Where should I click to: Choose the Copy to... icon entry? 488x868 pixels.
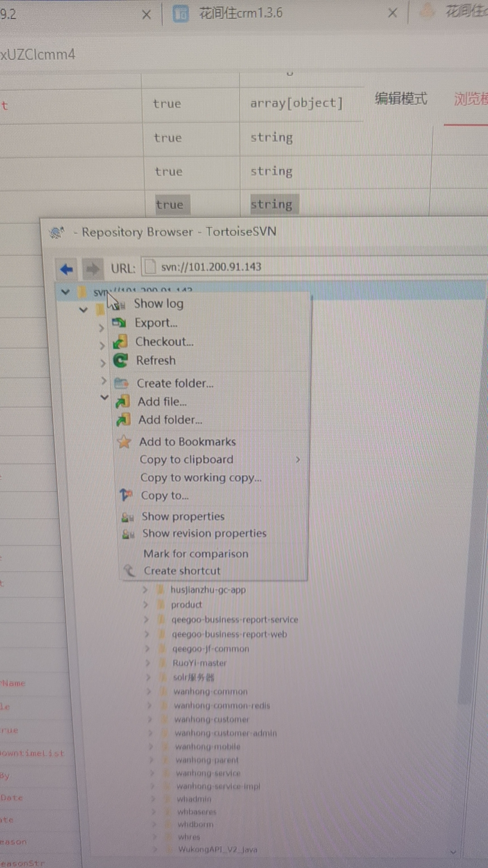pyautogui.click(x=126, y=495)
